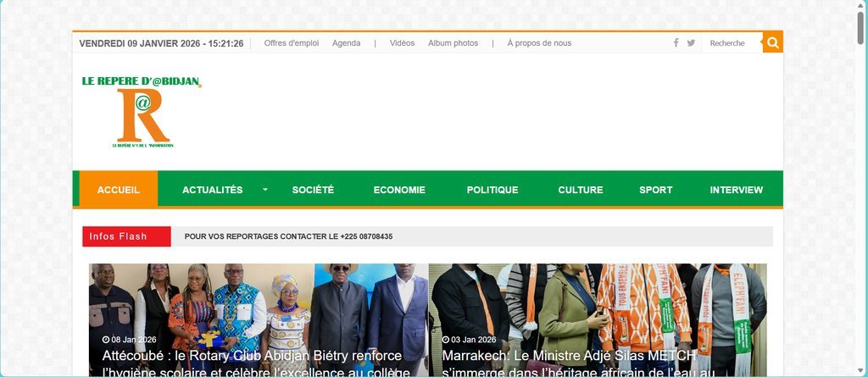Click into the Recherche search field

click(x=732, y=43)
